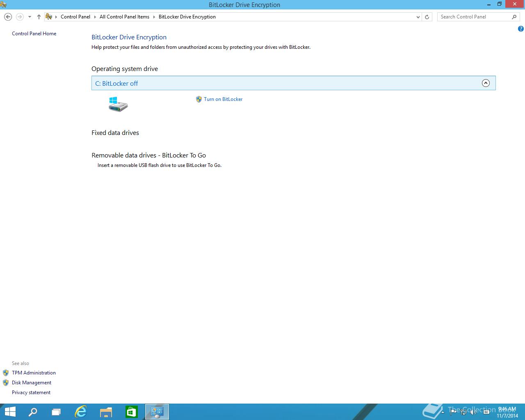525x420 pixels.
Task: Open taskbar Search icon
Action: [x=32, y=412]
